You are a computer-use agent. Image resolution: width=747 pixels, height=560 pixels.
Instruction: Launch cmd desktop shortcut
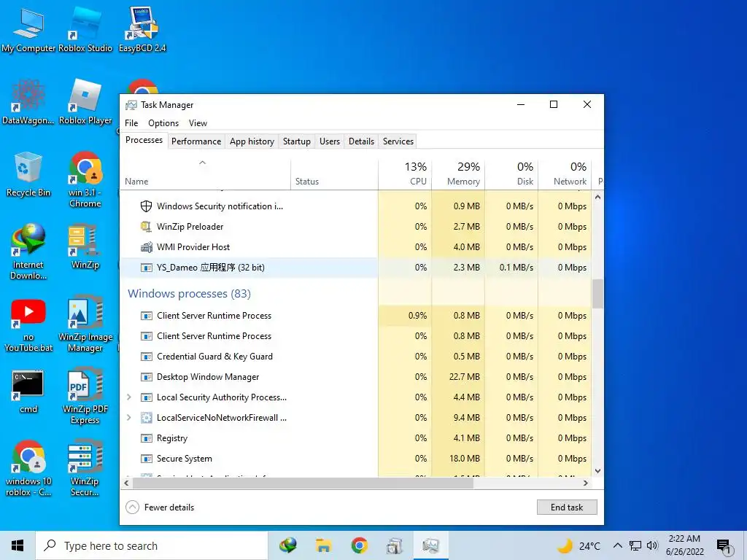point(28,392)
